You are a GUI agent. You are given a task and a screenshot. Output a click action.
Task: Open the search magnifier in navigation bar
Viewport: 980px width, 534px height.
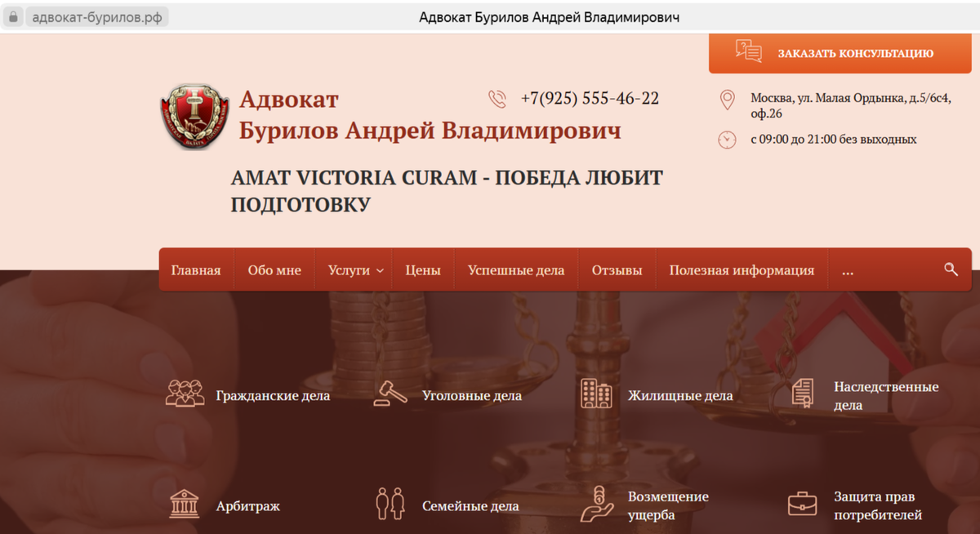click(x=951, y=269)
